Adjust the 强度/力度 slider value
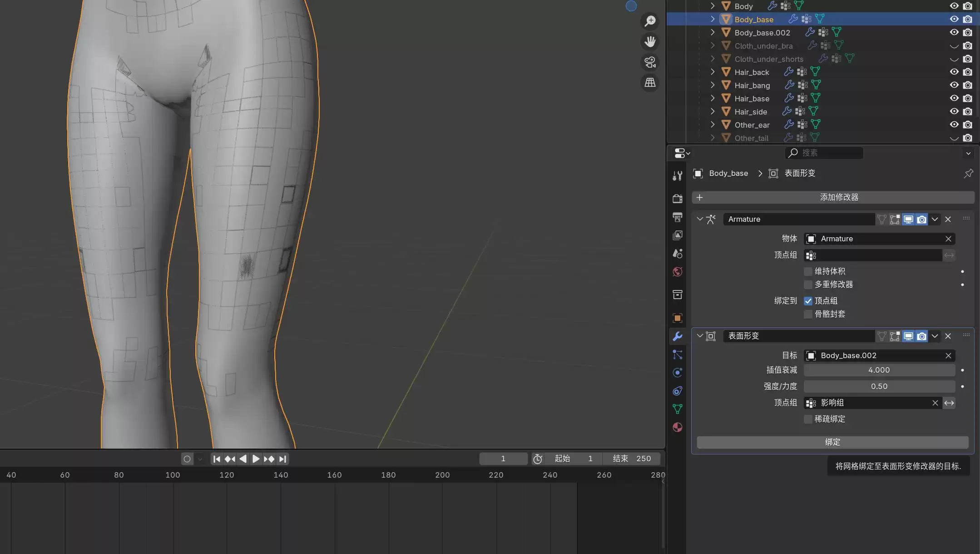The height and width of the screenshot is (554, 980). (x=879, y=386)
